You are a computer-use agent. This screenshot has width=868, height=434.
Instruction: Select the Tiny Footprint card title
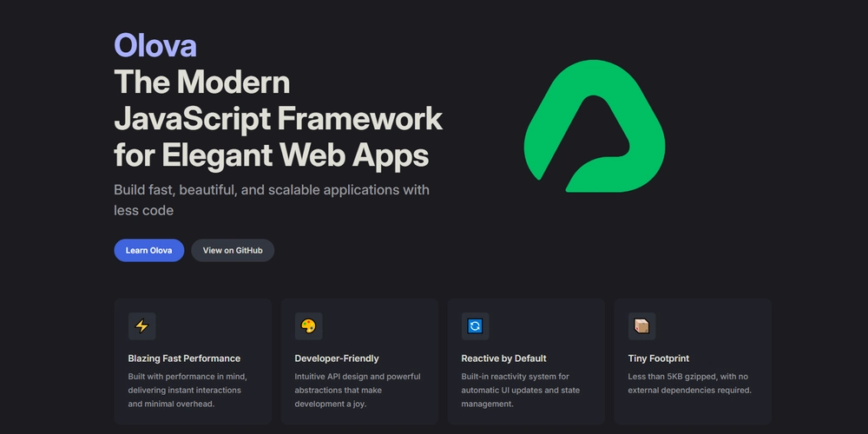(x=659, y=358)
